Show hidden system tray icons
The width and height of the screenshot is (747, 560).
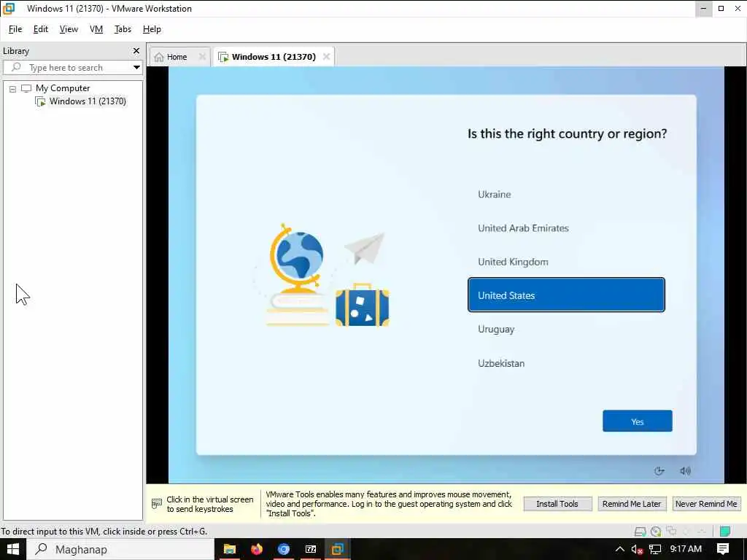pyautogui.click(x=619, y=549)
